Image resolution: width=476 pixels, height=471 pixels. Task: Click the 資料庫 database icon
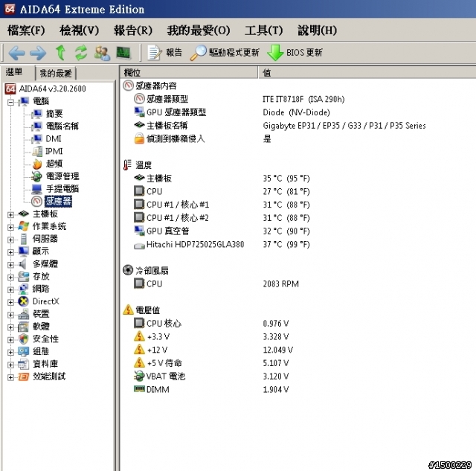pos(23,364)
